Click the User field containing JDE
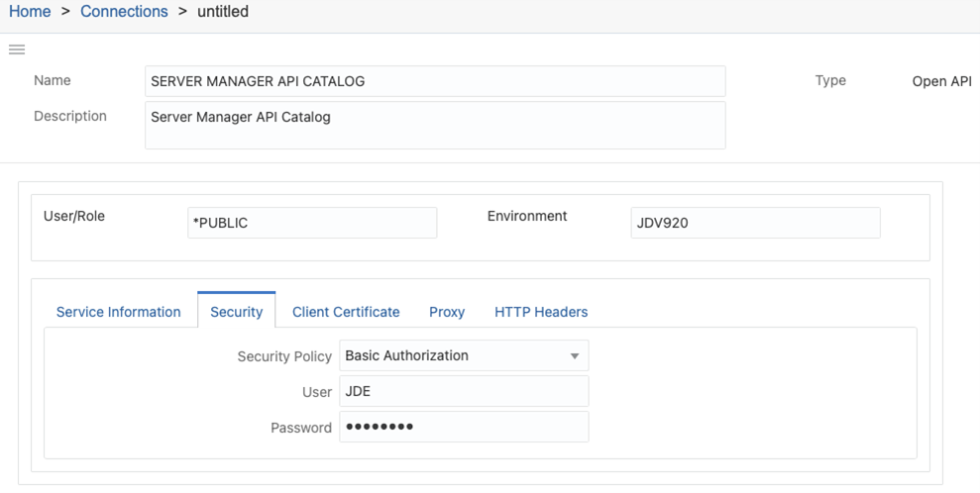This screenshot has height=493, width=980. [464, 391]
